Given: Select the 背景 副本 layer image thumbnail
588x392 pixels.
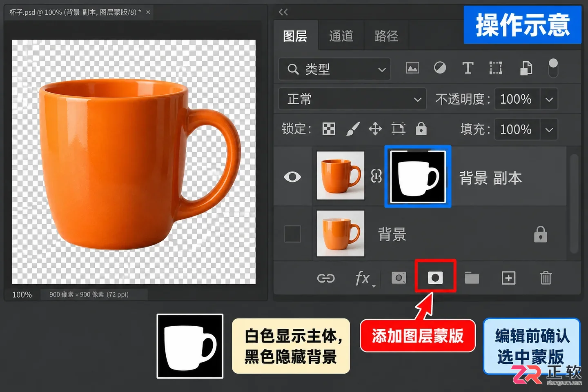Looking at the screenshot, I should pyautogui.click(x=341, y=176).
